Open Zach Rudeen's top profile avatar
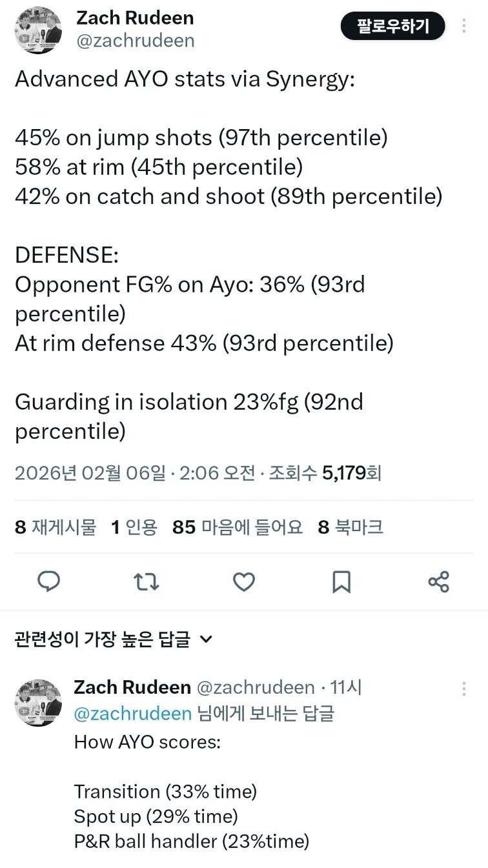488x868 pixels. (38, 30)
